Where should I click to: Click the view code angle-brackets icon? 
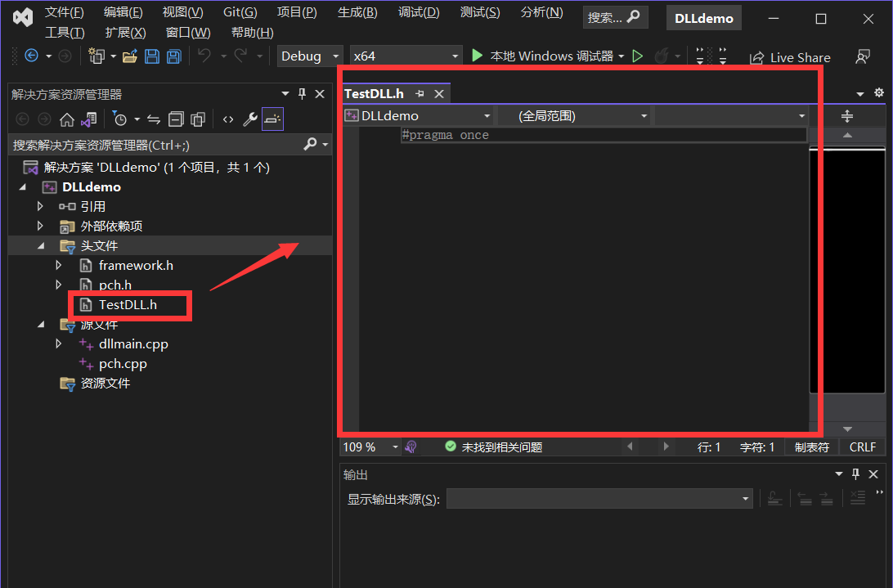point(228,119)
